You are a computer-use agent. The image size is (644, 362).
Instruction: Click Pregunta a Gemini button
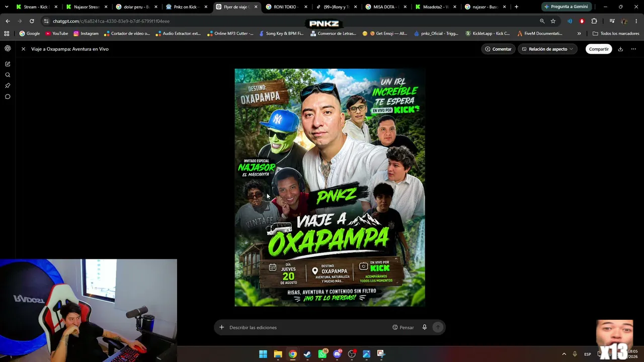pos(566,7)
